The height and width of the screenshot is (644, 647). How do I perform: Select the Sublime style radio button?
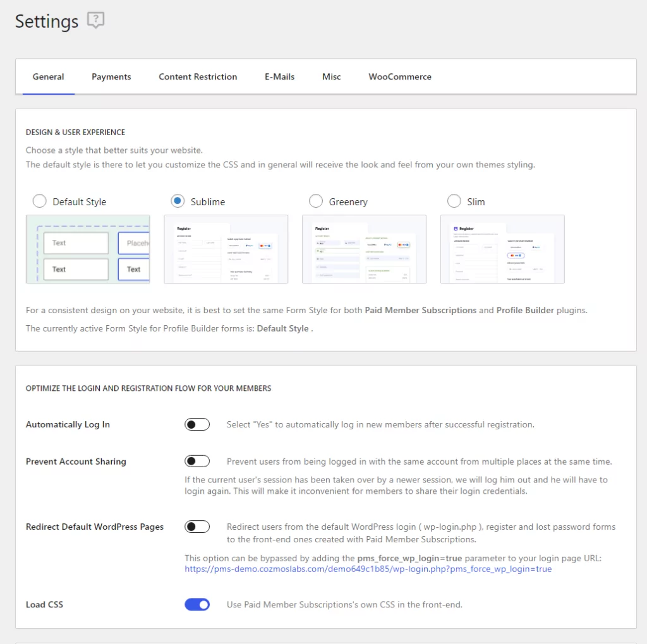click(178, 201)
